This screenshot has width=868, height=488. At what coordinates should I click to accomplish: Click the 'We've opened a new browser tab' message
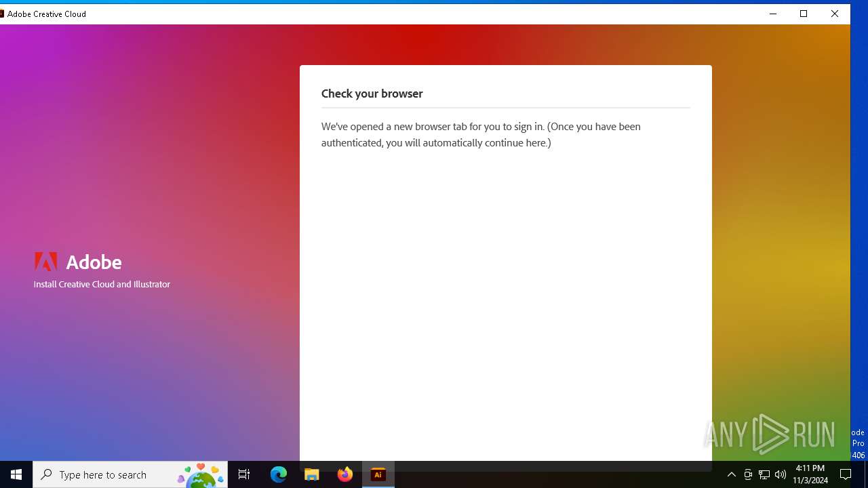[481, 134]
